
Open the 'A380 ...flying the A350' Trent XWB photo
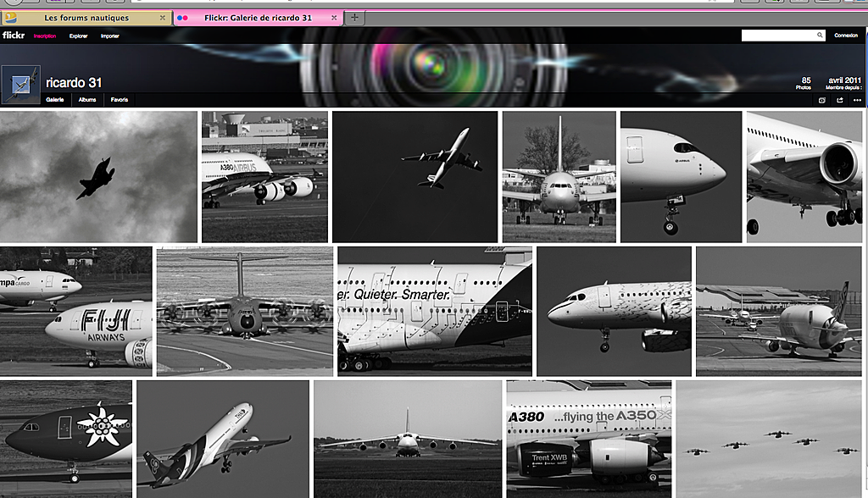(589, 439)
